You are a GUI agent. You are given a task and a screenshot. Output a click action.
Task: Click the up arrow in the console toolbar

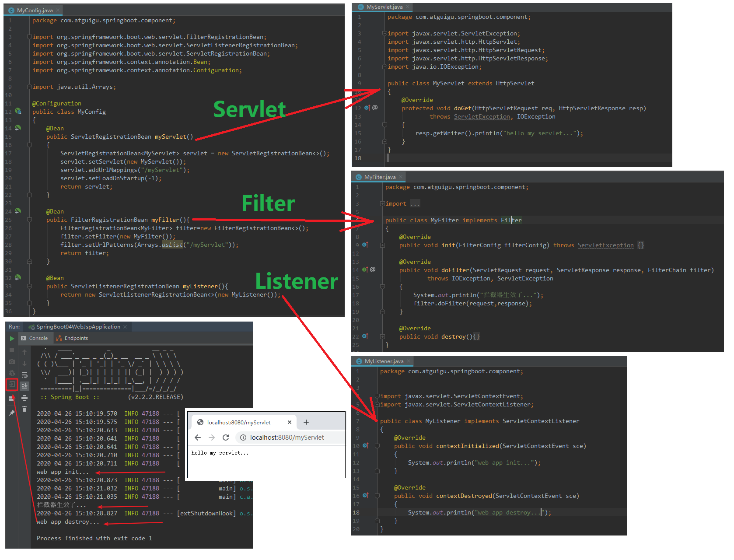coord(24,352)
